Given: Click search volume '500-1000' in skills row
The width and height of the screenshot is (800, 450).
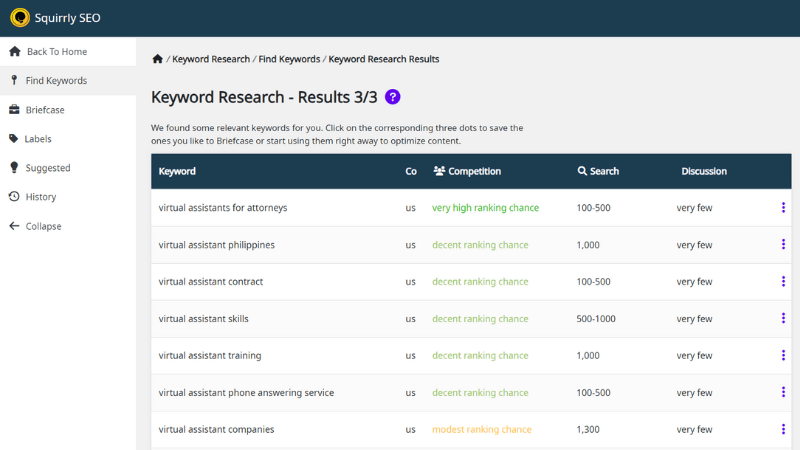Looking at the screenshot, I should click(x=596, y=319).
